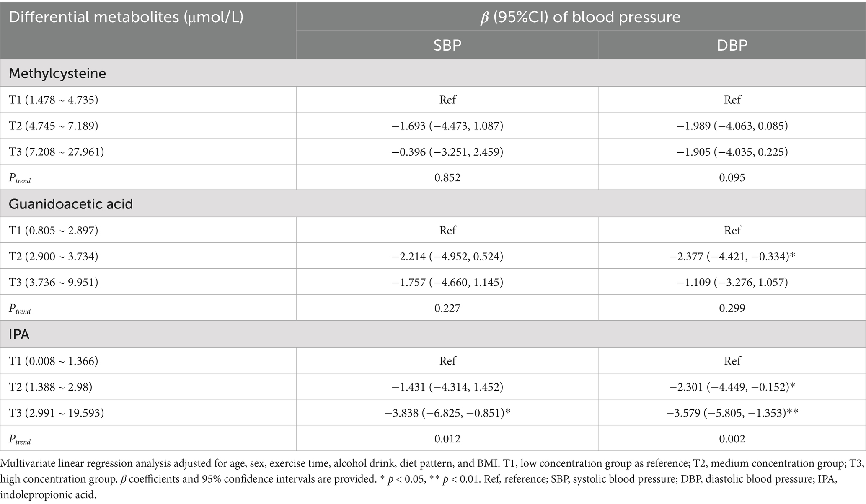866x504 pixels.
Task: Click IPA DBP P-trend value 0.002
Action: point(732,439)
